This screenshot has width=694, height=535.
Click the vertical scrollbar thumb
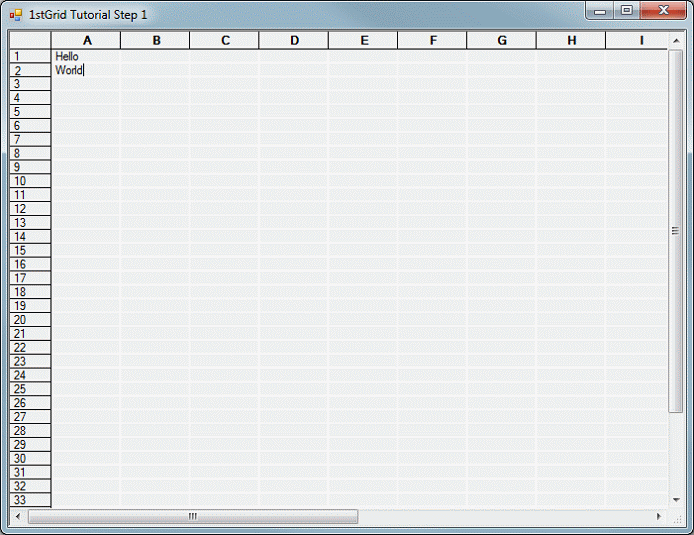coord(675,231)
